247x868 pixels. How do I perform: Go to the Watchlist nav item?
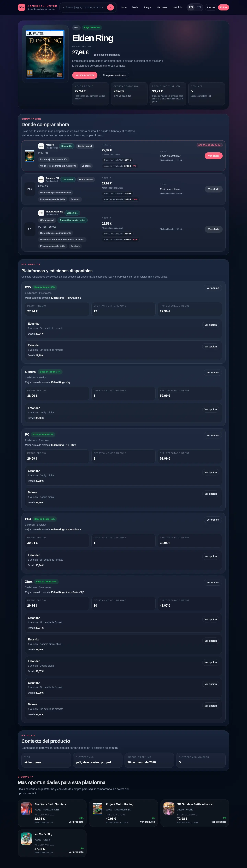177,7
